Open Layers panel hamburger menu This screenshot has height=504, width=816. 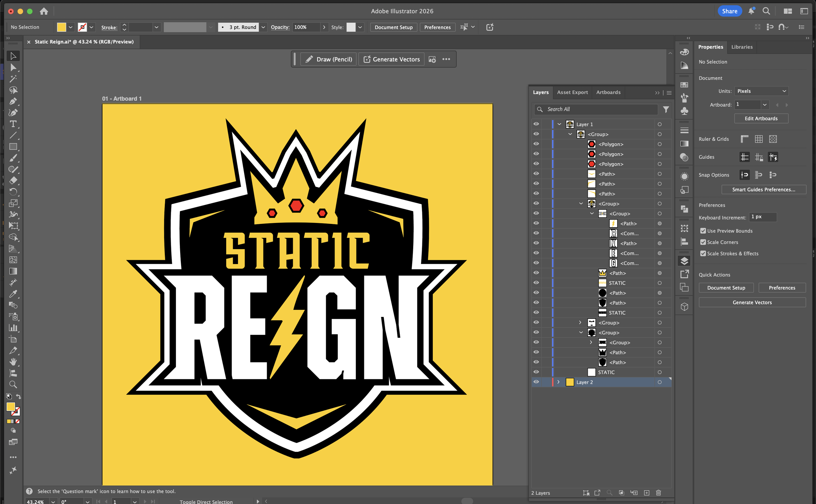coord(669,93)
